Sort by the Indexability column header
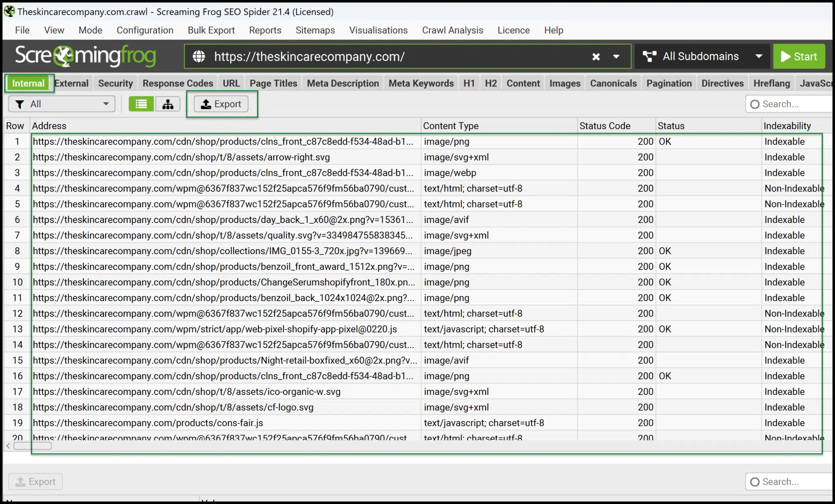This screenshot has width=835, height=504. [797, 126]
